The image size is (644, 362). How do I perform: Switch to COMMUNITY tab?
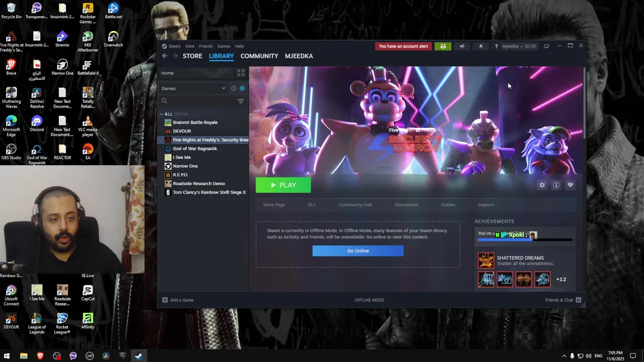click(259, 56)
